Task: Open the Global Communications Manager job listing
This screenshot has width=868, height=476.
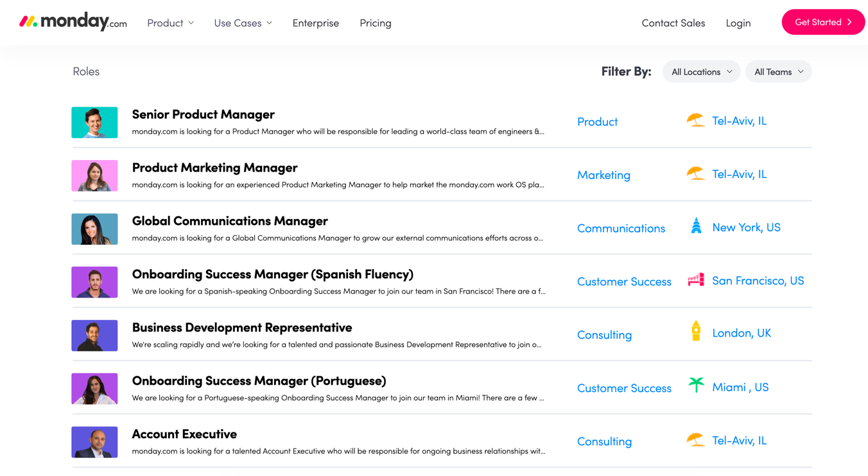Action: point(230,221)
